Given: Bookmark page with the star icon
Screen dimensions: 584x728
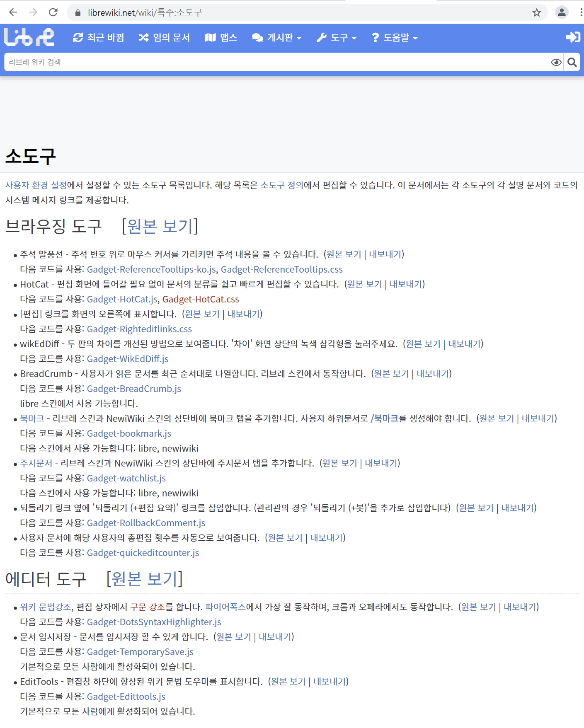Looking at the screenshot, I should pos(537,12).
